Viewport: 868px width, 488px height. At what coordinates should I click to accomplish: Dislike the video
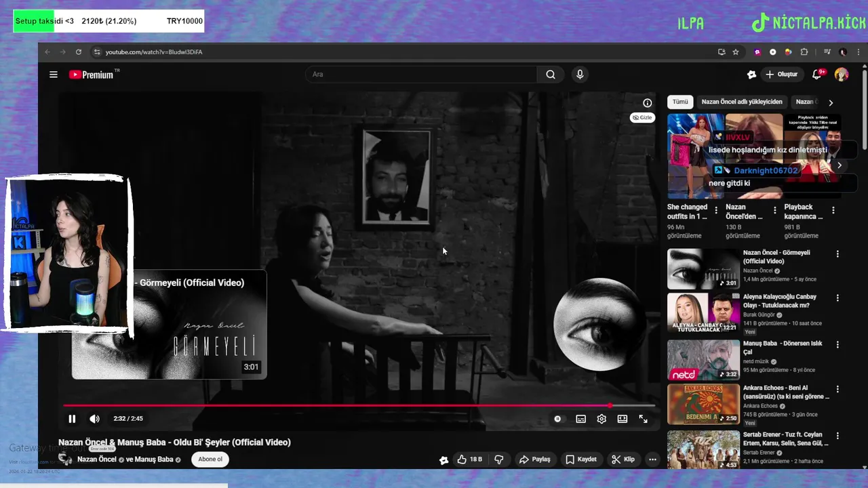pos(499,460)
